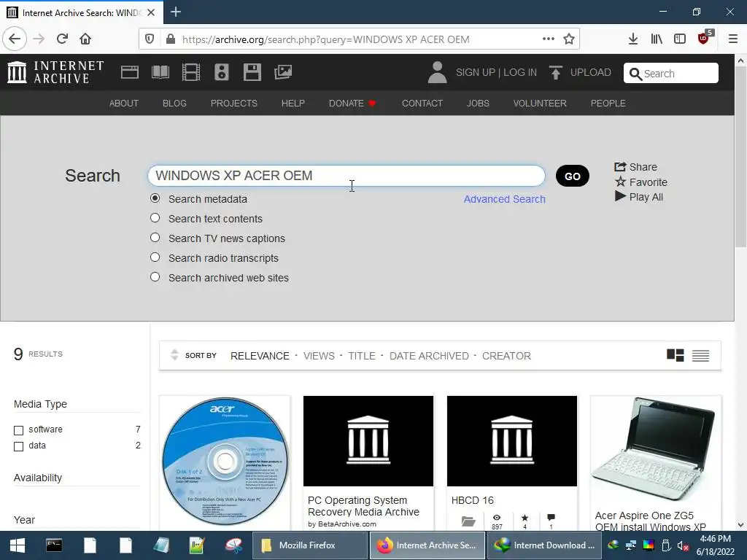Open a new browser tab
This screenshot has height=560, width=747.
coord(176,12)
